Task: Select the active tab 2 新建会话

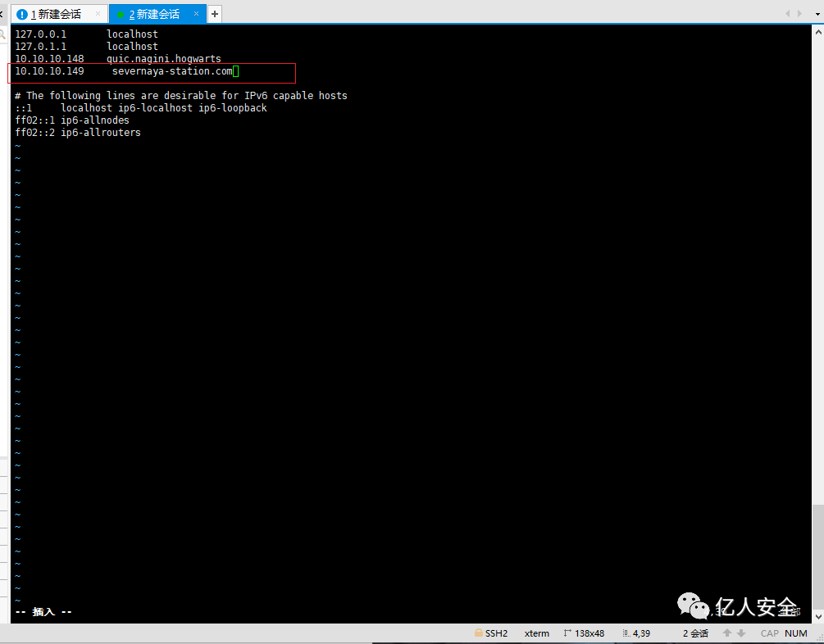Action: point(158,14)
